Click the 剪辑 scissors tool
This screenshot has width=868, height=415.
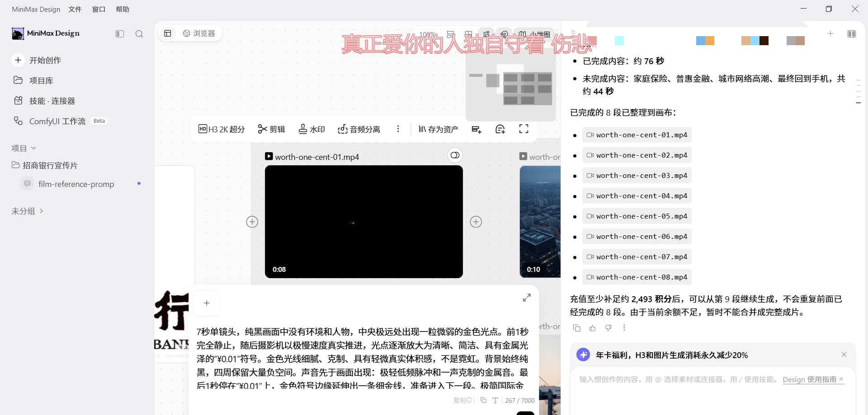[x=271, y=129]
